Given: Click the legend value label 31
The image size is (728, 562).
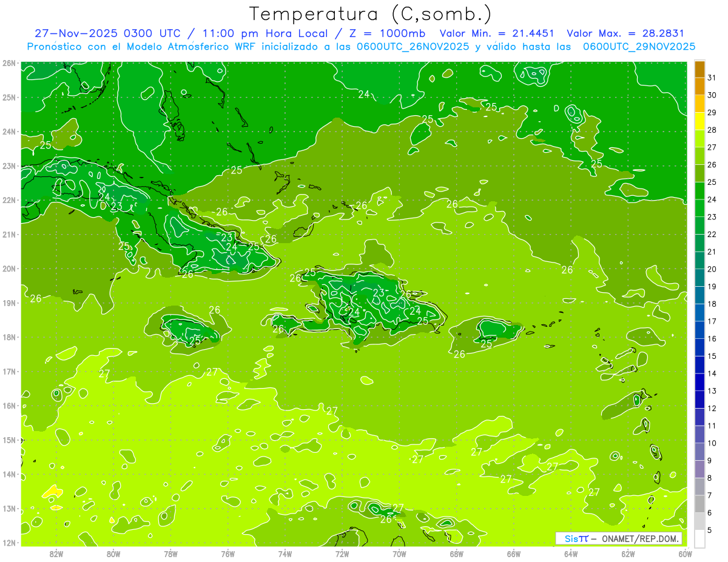Looking at the screenshot, I should pyautogui.click(x=712, y=78).
